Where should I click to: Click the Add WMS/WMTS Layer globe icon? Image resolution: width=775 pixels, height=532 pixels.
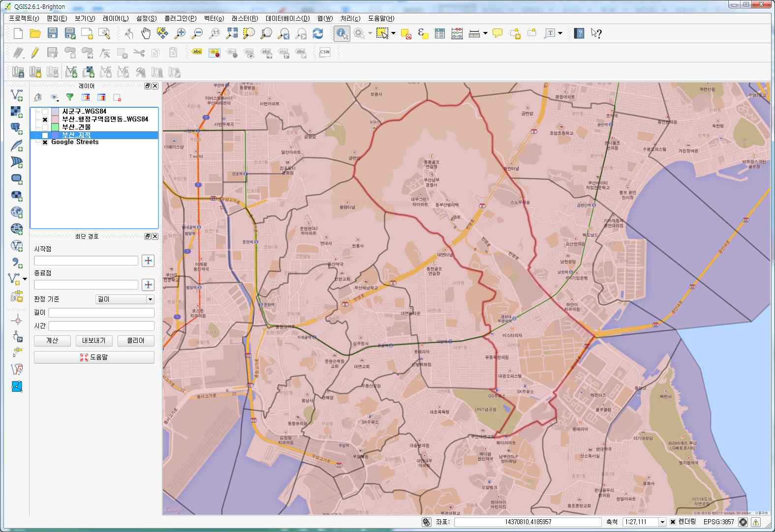17,212
